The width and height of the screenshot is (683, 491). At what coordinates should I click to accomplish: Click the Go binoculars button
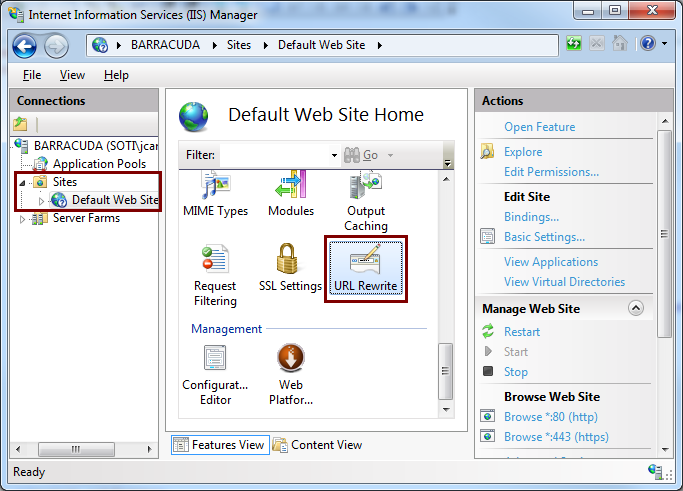point(361,155)
